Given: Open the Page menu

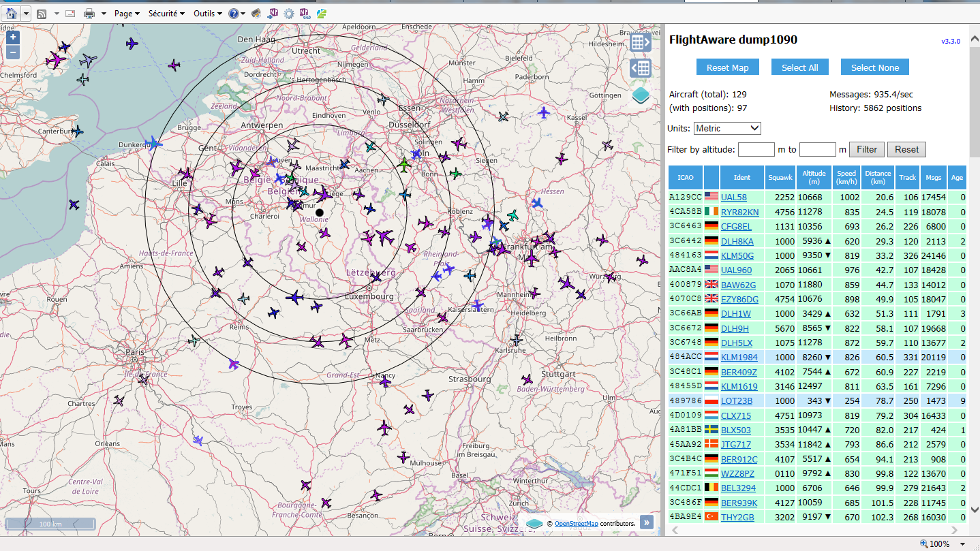Looking at the screenshot, I should [127, 14].
